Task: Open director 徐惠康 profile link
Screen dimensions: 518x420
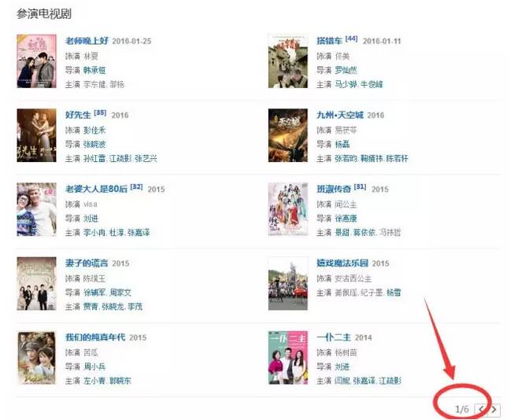Action: pyautogui.click(x=346, y=219)
